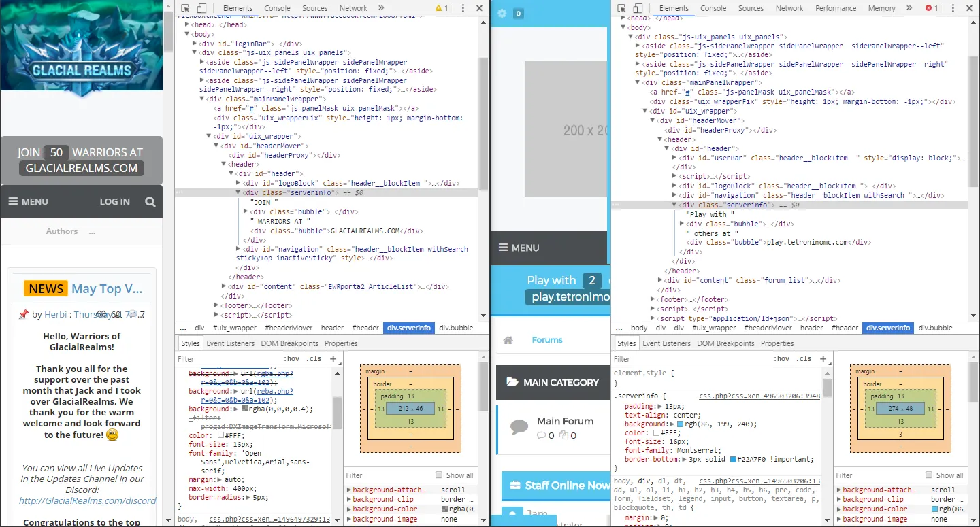The width and height of the screenshot is (980, 527).
Task: Click LOG IN on GlacialRealms site
Action: tap(114, 201)
